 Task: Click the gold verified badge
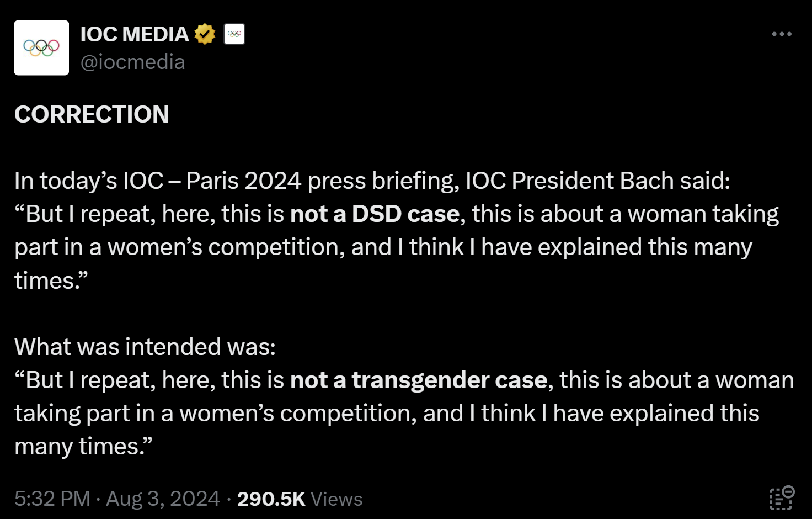[x=205, y=34]
